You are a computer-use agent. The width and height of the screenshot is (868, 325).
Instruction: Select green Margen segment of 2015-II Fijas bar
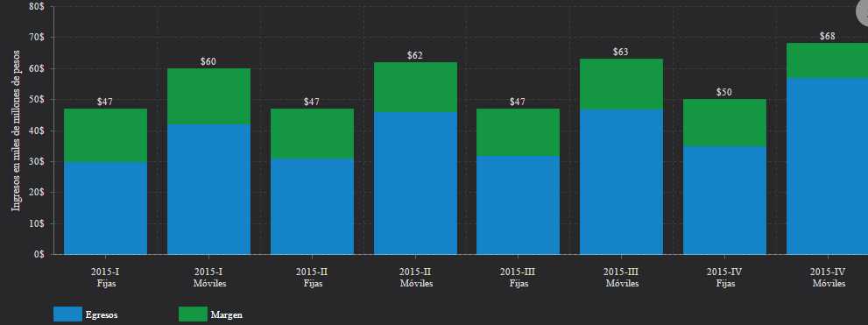pyautogui.click(x=312, y=133)
